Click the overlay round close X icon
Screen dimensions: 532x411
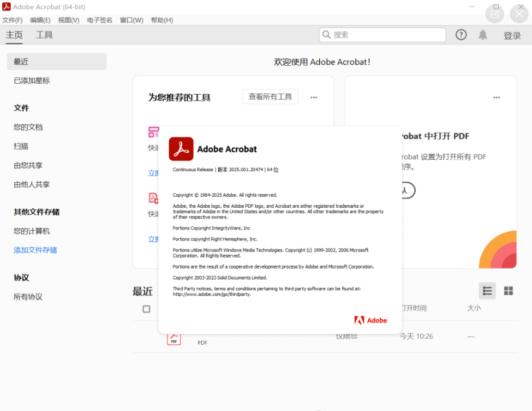point(519,14)
